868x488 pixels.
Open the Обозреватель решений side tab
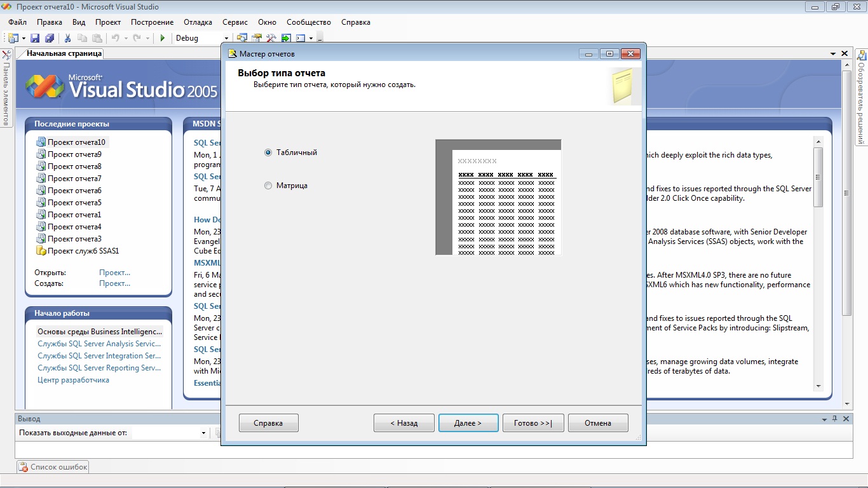[862, 98]
